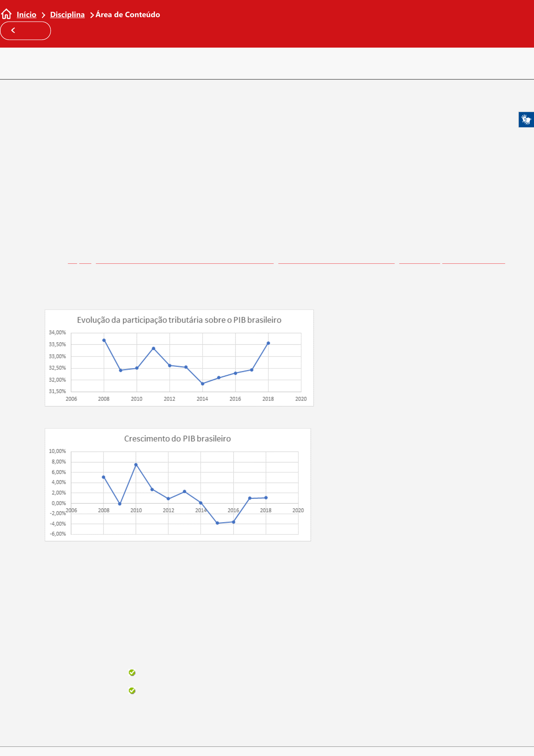Click the tax participation chart title
The width and height of the screenshot is (534, 756).
(179, 320)
